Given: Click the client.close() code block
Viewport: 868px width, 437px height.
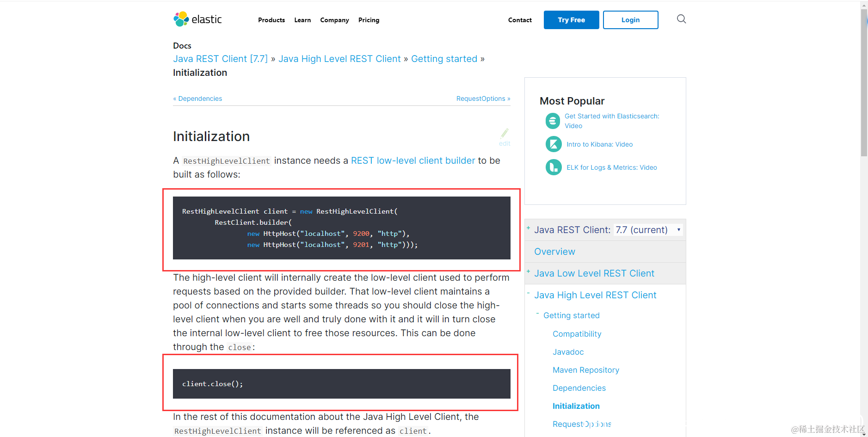Looking at the screenshot, I should pos(342,384).
